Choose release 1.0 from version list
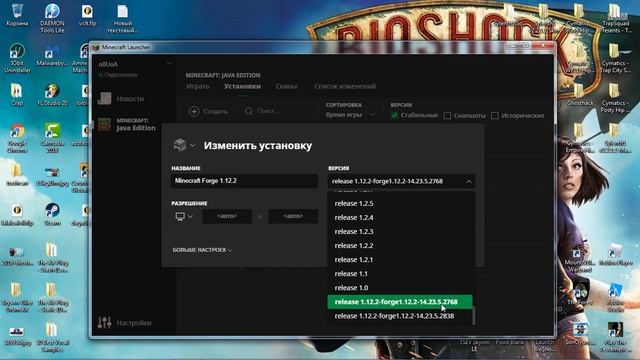 coord(400,288)
